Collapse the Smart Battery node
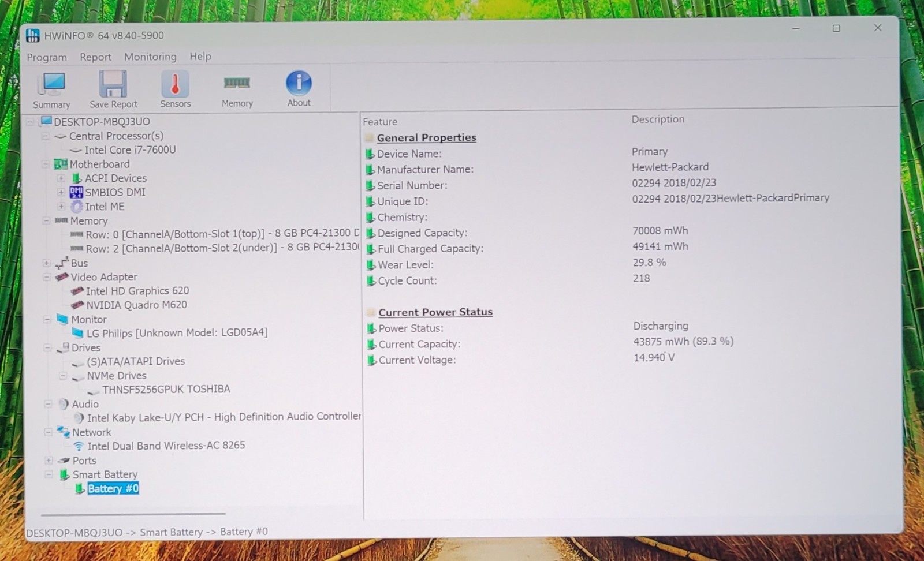 click(x=49, y=474)
